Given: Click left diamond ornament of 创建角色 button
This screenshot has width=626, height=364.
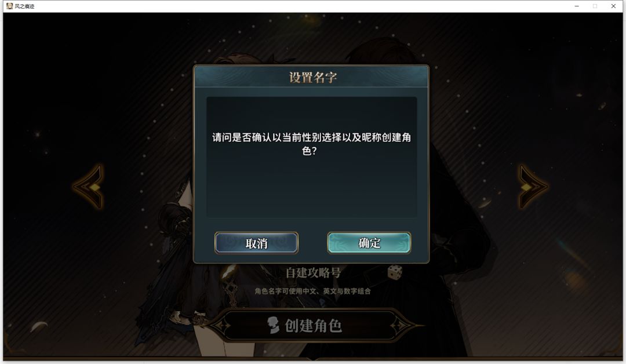Looking at the screenshot, I should [x=221, y=326].
